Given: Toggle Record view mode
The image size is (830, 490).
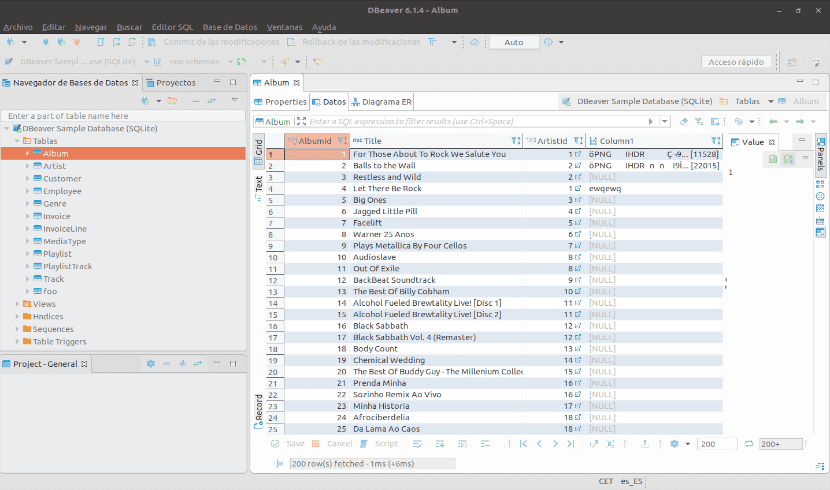Looking at the screenshot, I should [258, 412].
